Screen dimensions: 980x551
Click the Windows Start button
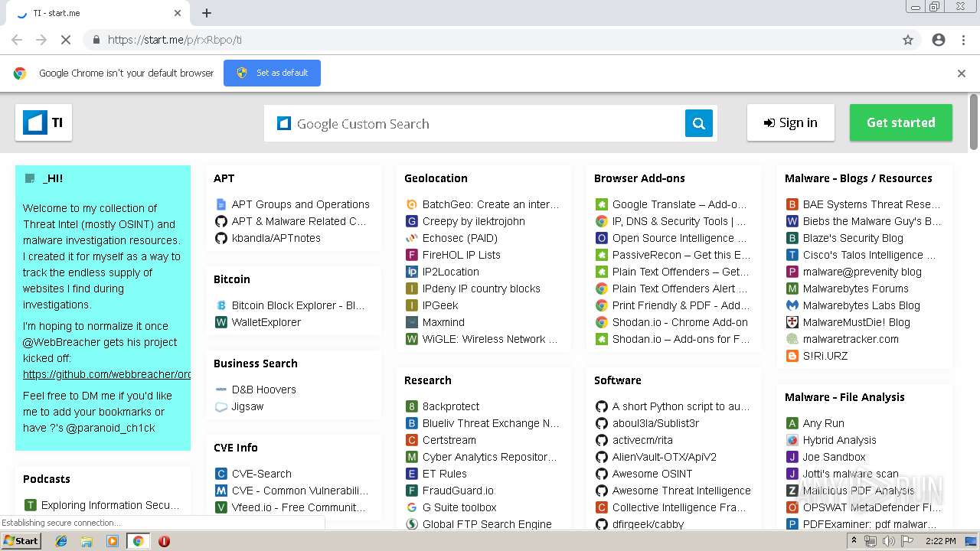(21, 540)
